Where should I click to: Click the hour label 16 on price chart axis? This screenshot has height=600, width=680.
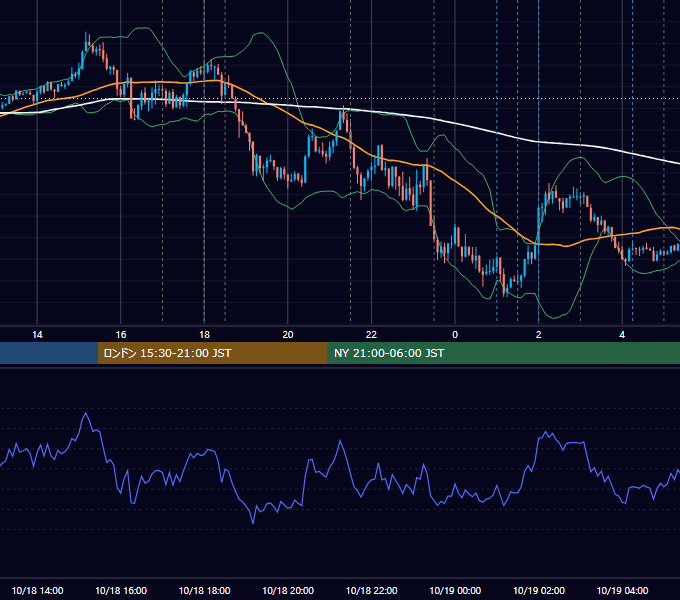click(x=121, y=335)
